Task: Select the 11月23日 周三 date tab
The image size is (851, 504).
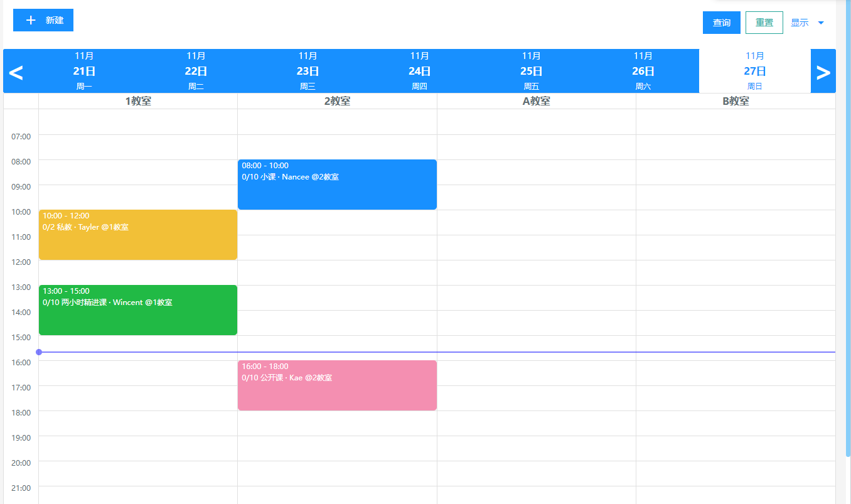Action: click(308, 71)
